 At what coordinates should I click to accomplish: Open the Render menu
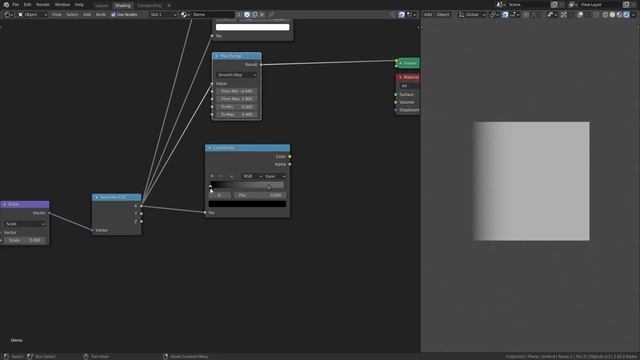point(43,4)
